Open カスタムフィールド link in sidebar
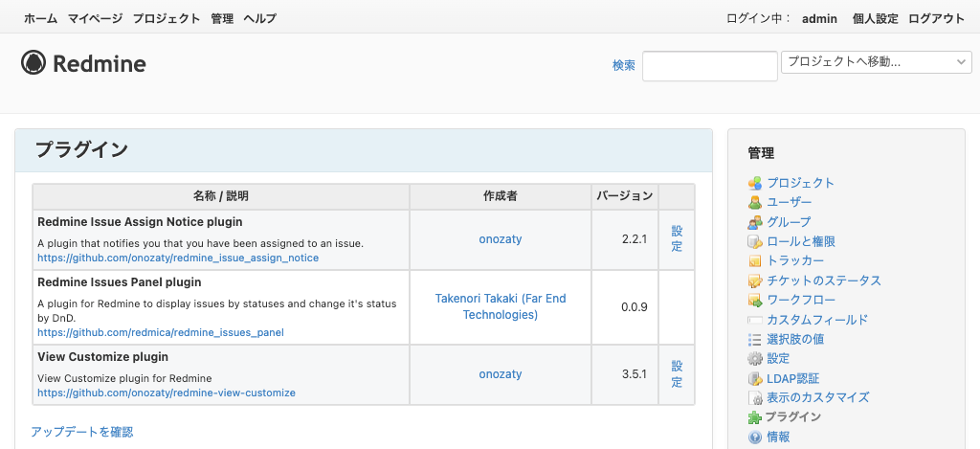Viewport: 980px width, 449px height. pos(817,320)
